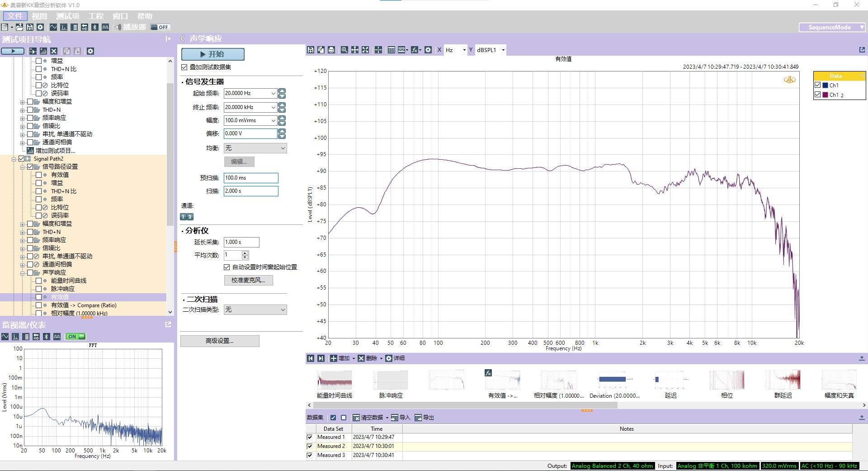Open Advanced Settings button
The width and height of the screenshot is (868, 471).
(220, 341)
